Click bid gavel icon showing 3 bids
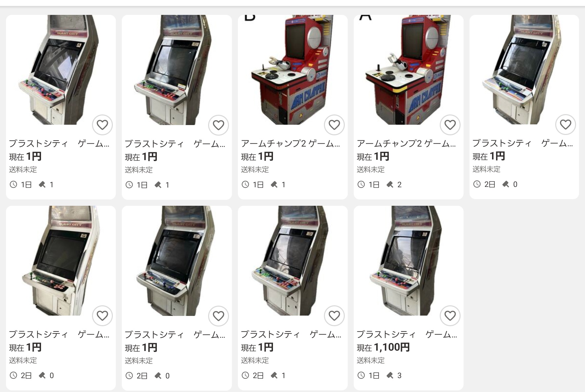The width and height of the screenshot is (585, 392). click(x=390, y=375)
